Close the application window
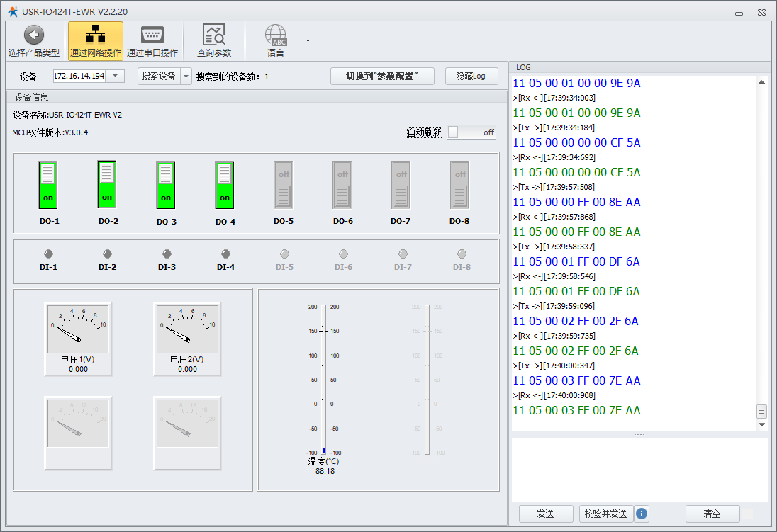This screenshot has width=777, height=532. [761, 12]
